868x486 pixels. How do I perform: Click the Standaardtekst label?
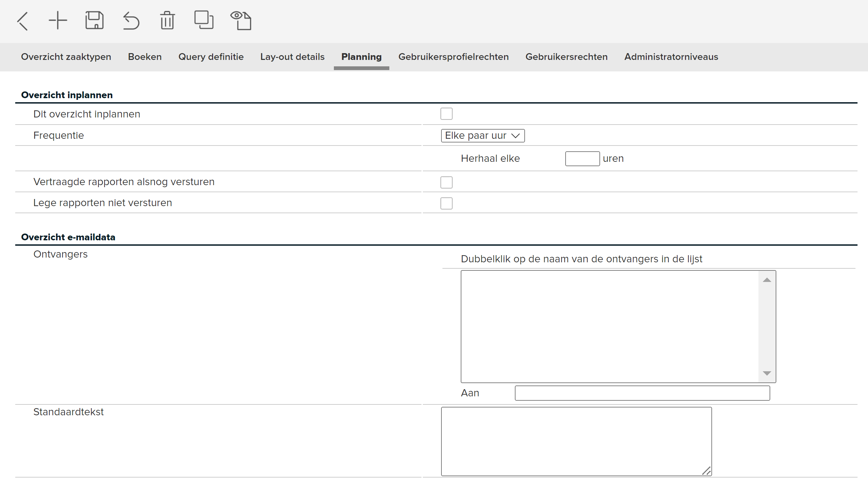tap(68, 412)
